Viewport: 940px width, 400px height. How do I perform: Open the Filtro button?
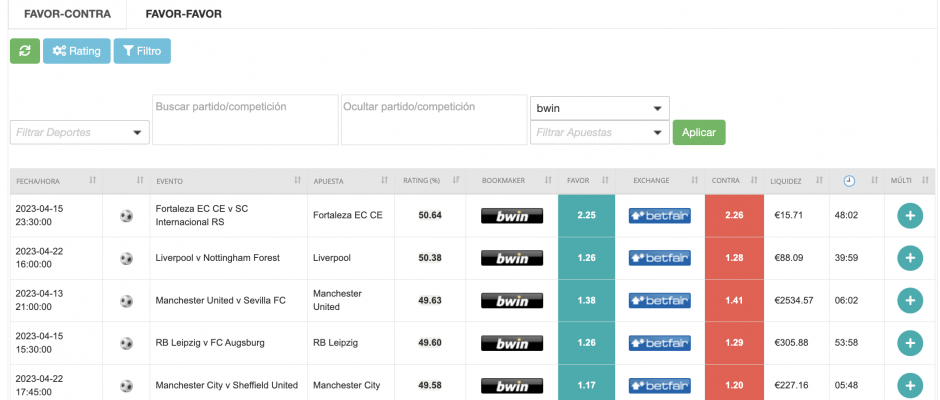pyautogui.click(x=142, y=51)
